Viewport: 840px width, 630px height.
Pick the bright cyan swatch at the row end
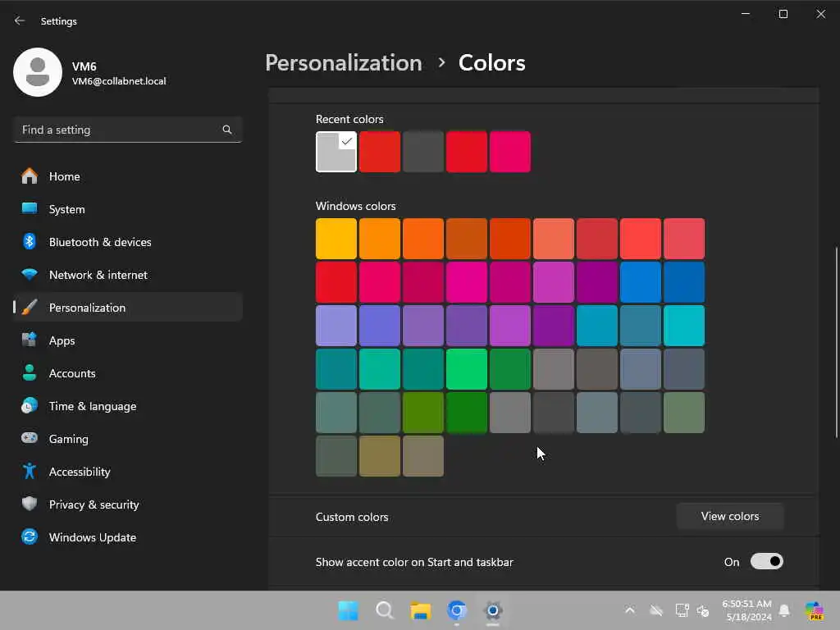coord(684,326)
